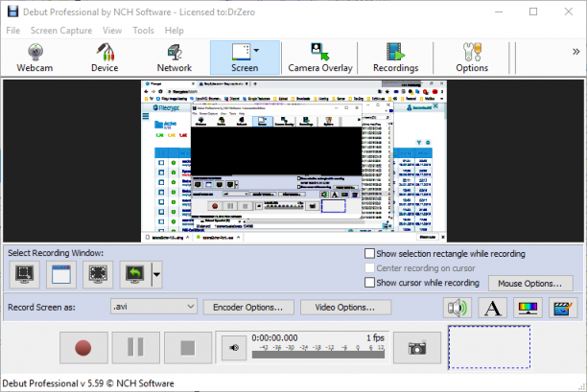This screenshot has height=392, width=587.
Task: Tick Center recording on cursor checkbox
Action: pyautogui.click(x=369, y=268)
